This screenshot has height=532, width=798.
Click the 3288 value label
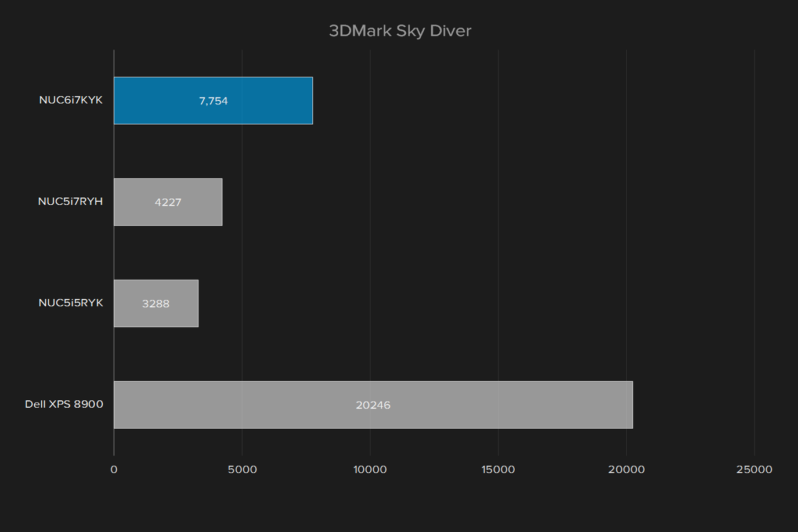156,304
